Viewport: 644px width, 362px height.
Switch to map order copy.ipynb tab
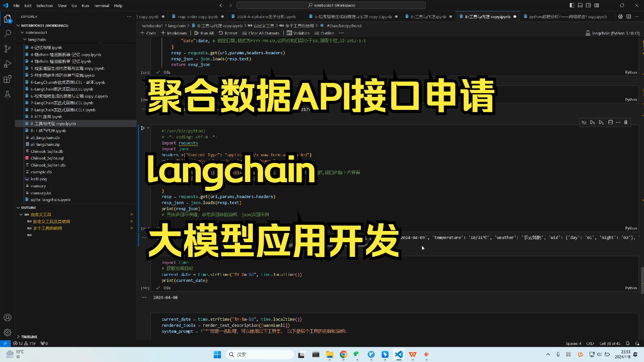coord(198,16)
